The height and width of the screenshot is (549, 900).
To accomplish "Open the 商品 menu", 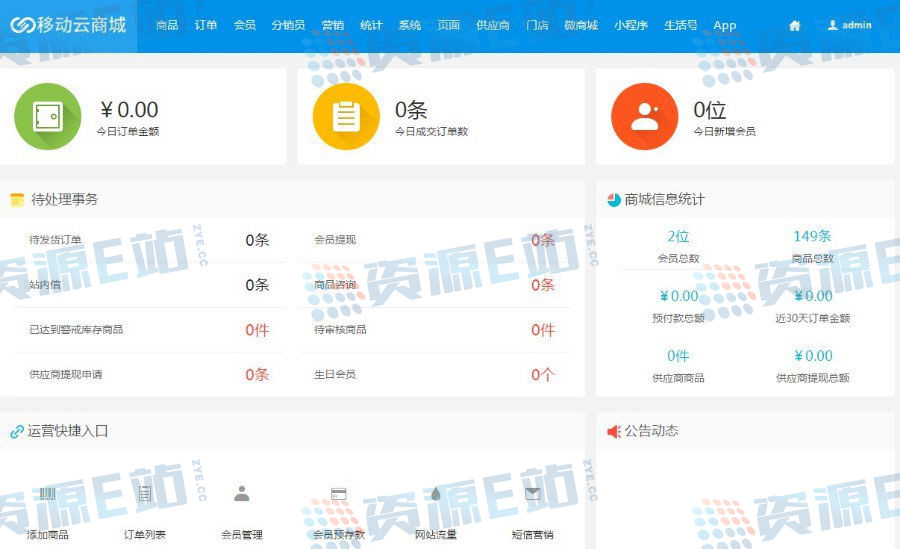I will click(x=167, y=26).
